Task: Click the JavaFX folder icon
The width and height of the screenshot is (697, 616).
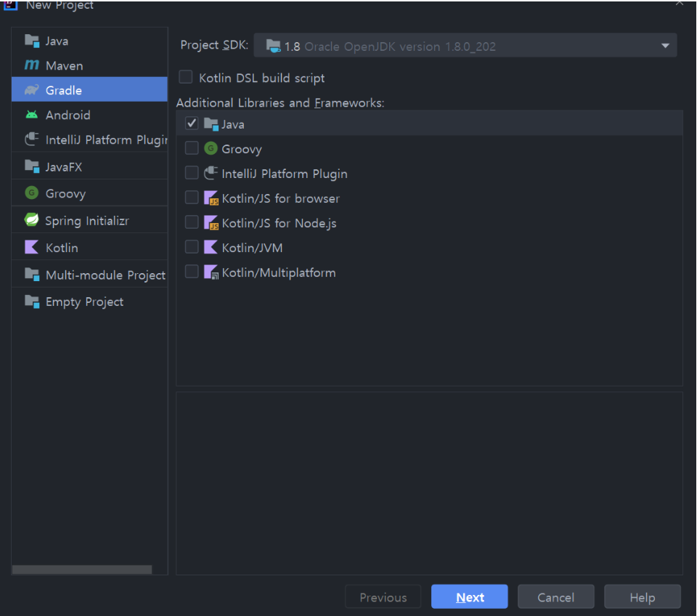Action: 32,167
